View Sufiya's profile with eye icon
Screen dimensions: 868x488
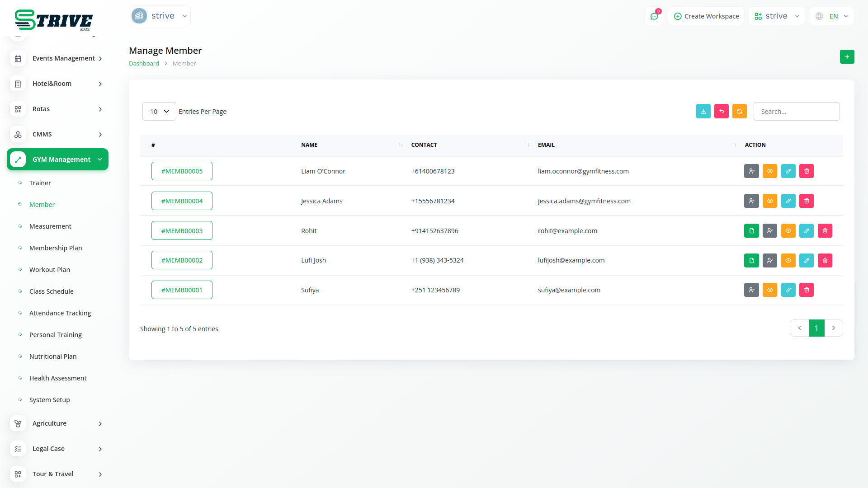pos(769,290)
